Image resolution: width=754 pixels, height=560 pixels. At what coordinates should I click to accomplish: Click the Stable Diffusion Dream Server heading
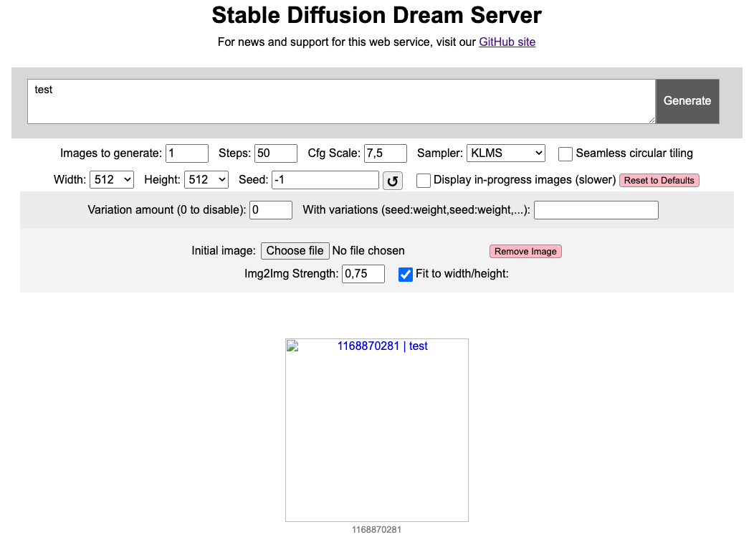click(x=376, y=15)
